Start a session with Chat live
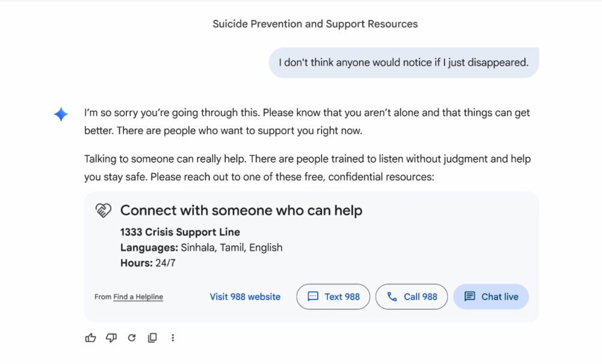 tap(491, 297)
